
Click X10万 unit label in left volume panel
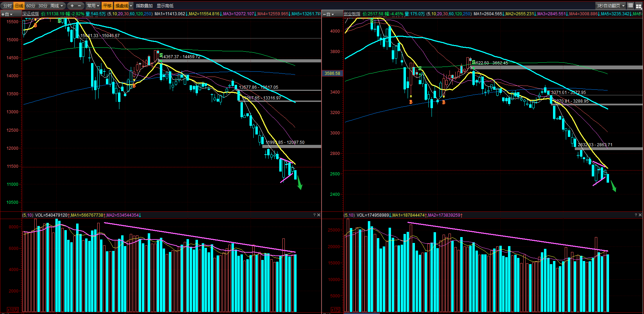click(13, 309)
